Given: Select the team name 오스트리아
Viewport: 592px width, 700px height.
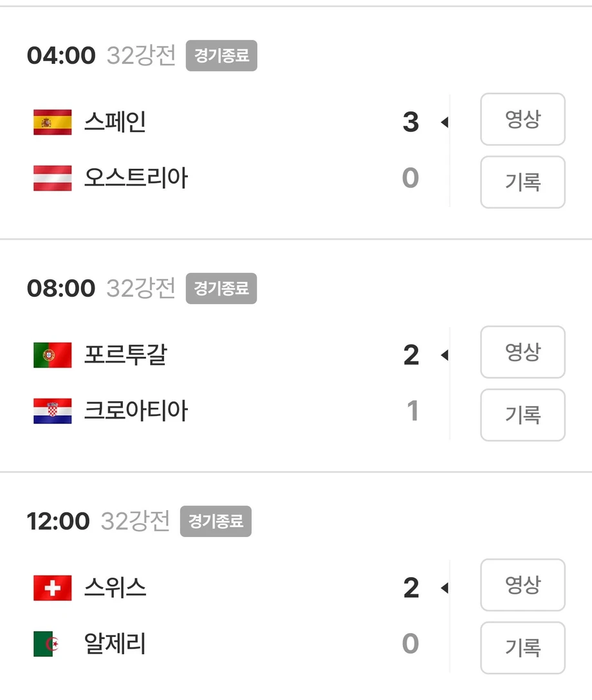Looking at the screenshot, I should click(136, 178).
